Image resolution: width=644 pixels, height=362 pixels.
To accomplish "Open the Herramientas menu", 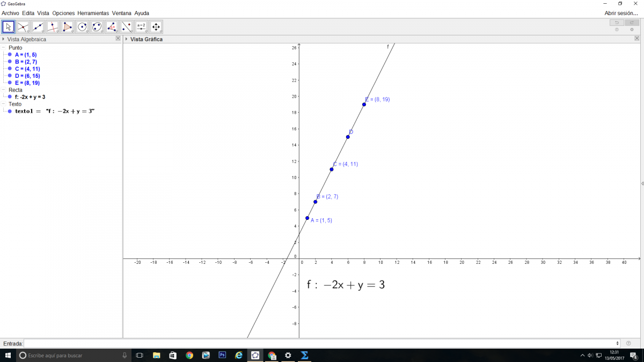I will (x=93, y=13).
